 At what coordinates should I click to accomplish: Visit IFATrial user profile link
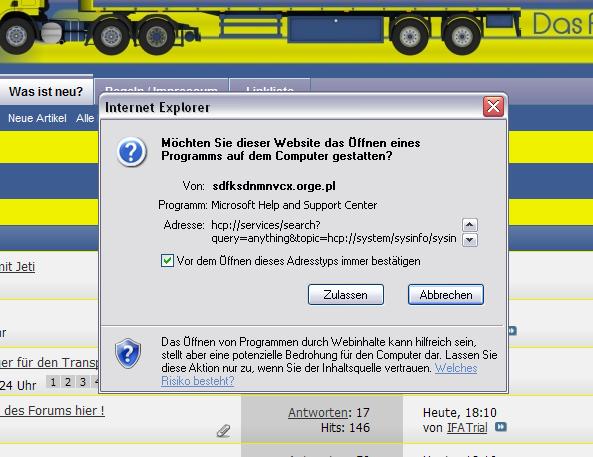point(467,427)
